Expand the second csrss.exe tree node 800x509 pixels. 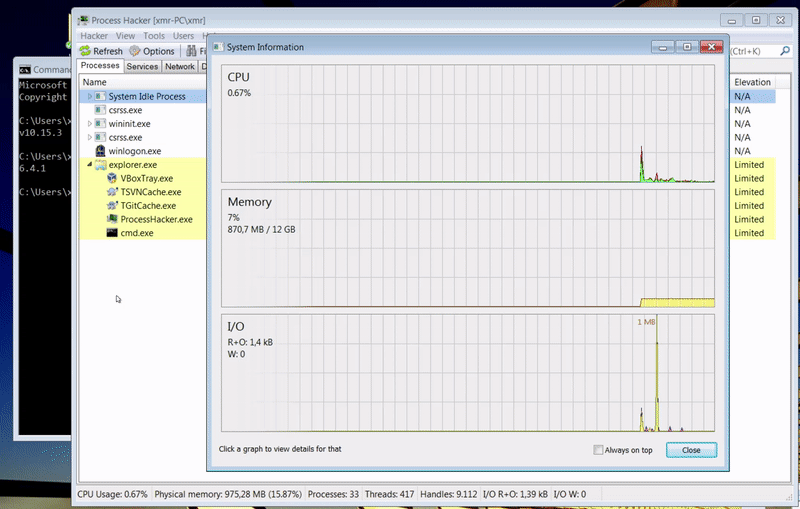[90, 138]
